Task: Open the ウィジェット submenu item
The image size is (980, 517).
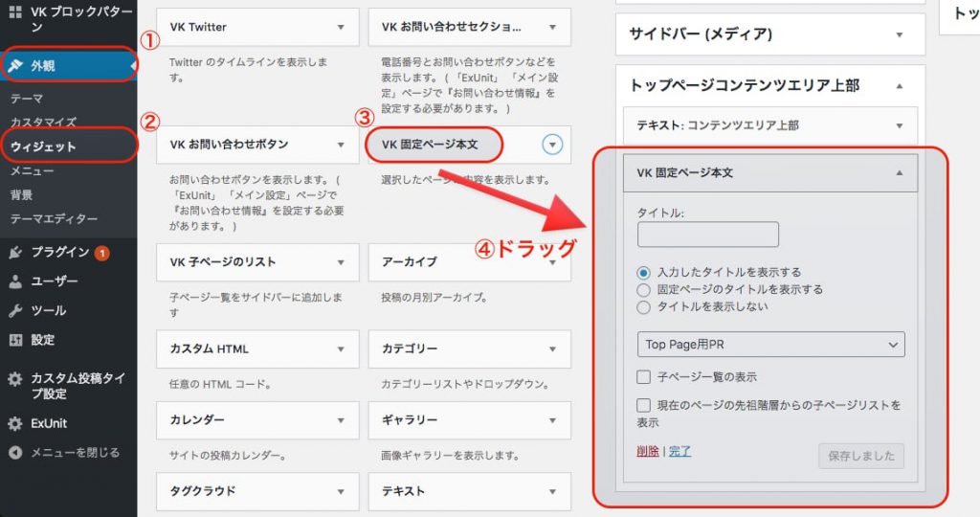Action: click(x=43, y=146)
